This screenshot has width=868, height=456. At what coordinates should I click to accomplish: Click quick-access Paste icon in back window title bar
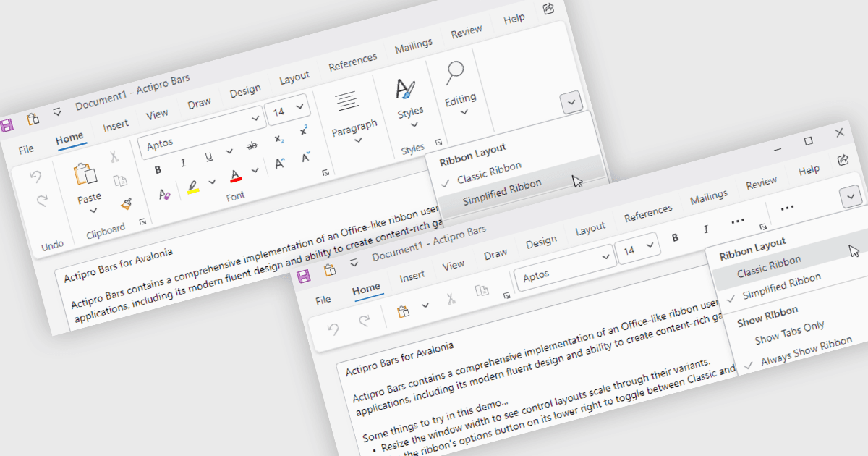32,119
